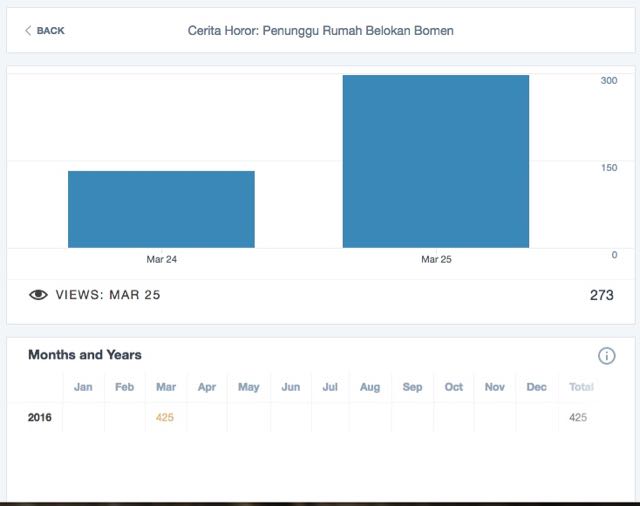Click the 425 value in Total column
The height and width of the screenshot is (506, 640).
coord(578,417)
